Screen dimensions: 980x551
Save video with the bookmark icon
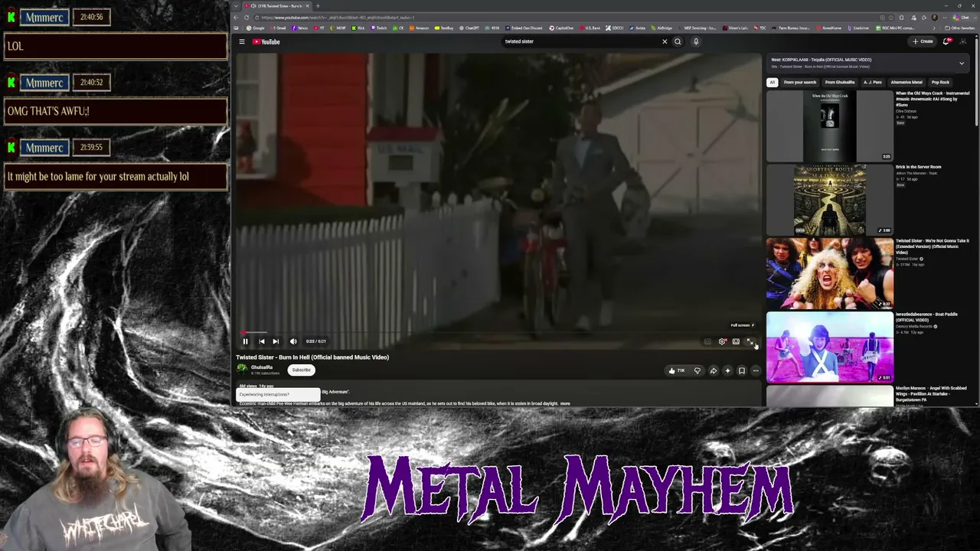point(741,371)
